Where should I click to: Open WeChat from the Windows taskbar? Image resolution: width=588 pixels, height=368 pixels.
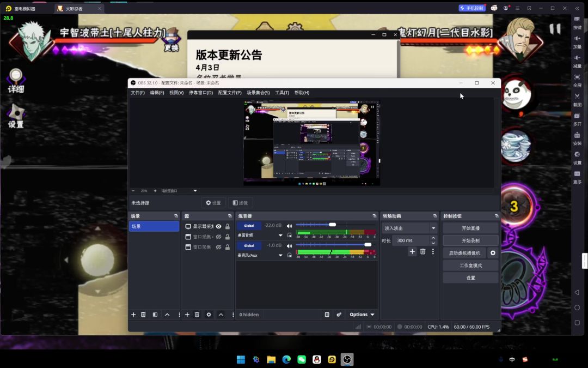[x=302, y=359]
